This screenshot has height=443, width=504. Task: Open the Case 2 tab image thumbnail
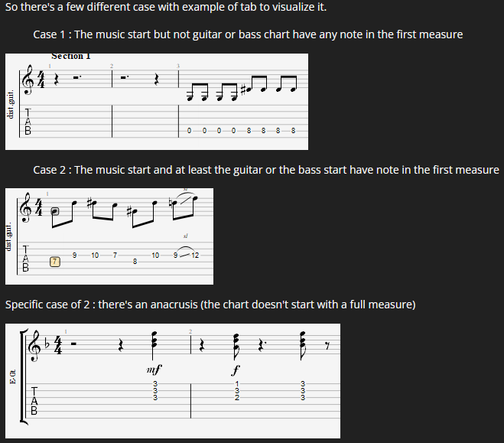pyautogui.click(x=109, y=236)
